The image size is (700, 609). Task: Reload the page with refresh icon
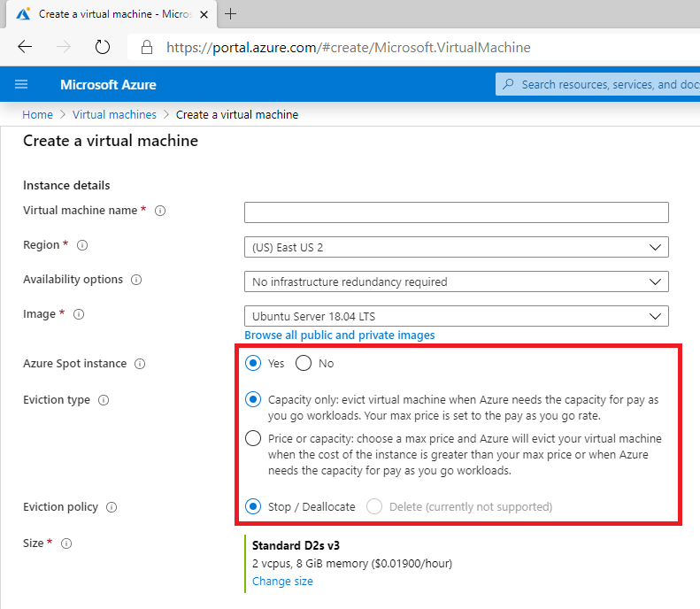103,46
